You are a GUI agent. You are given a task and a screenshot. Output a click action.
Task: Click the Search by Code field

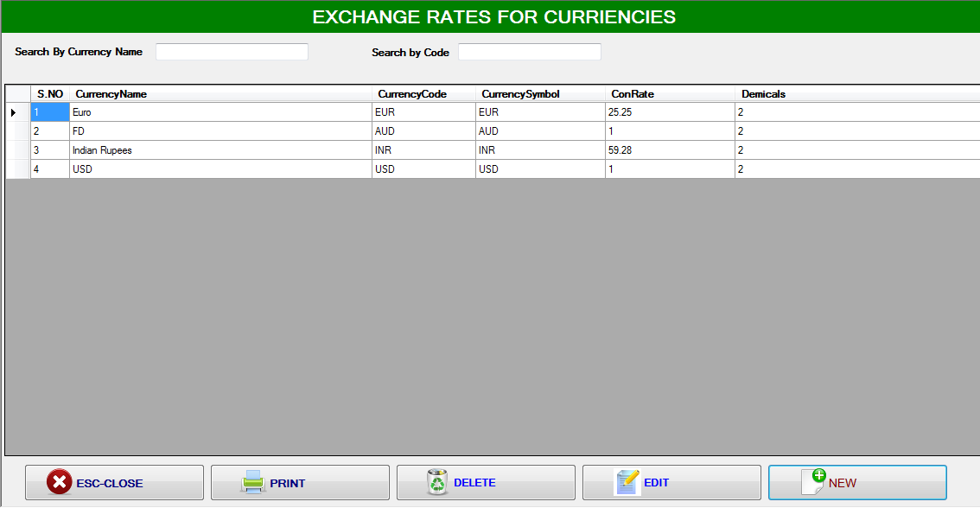529,51
